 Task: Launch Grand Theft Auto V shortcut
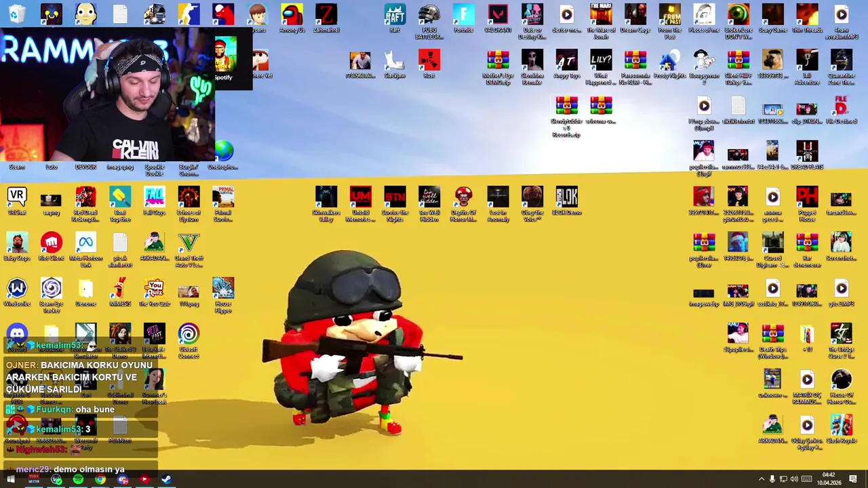pos(189,249)
